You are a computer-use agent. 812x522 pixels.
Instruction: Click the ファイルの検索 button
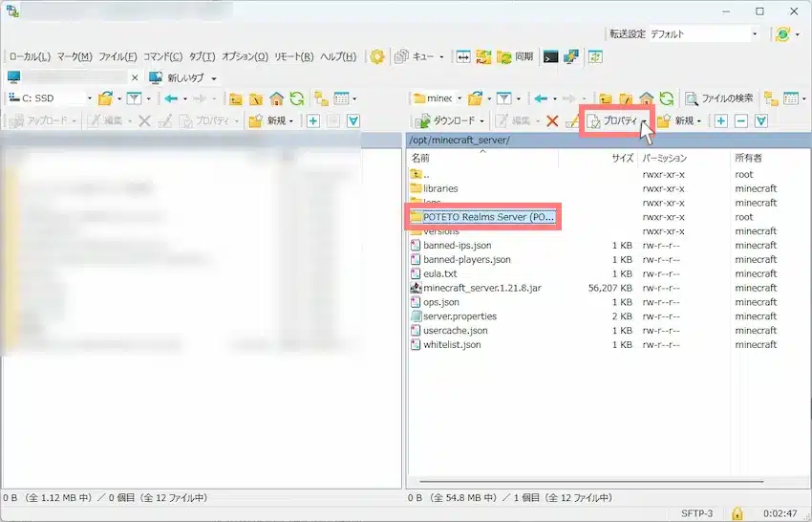click(x=719, y=98)
